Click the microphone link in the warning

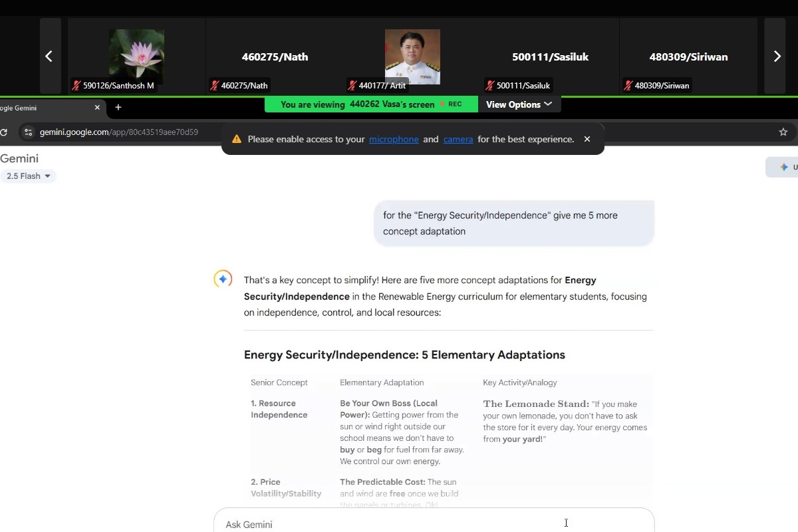coord(394,139)
